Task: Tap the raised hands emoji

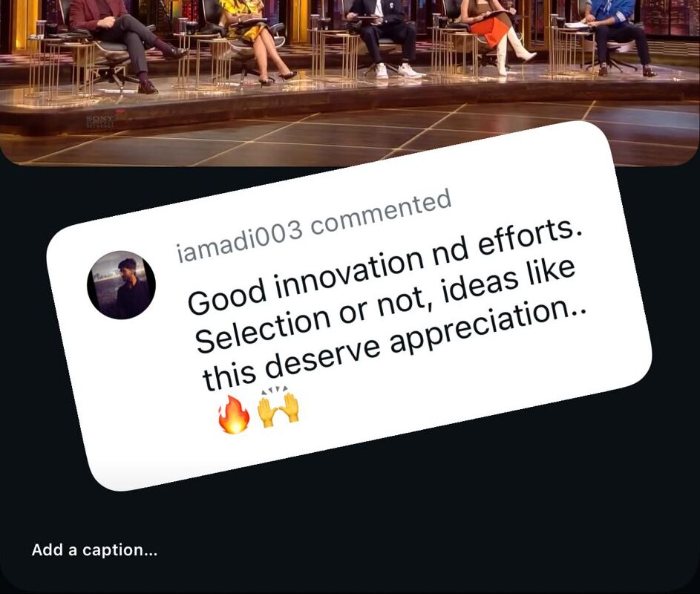Action: coord(281,404)
